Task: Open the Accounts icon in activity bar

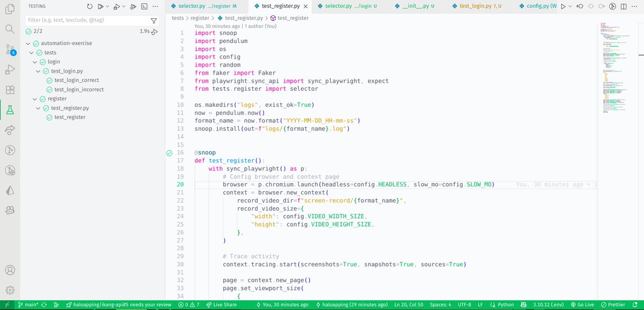Action: (9, 271)
